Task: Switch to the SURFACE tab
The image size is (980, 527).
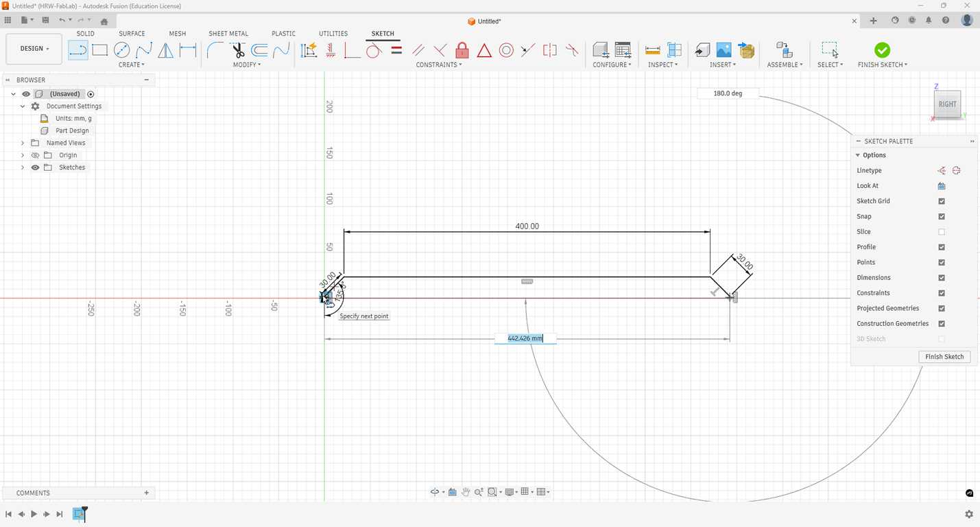Action: pyautogui.click(x=132, y=34)
